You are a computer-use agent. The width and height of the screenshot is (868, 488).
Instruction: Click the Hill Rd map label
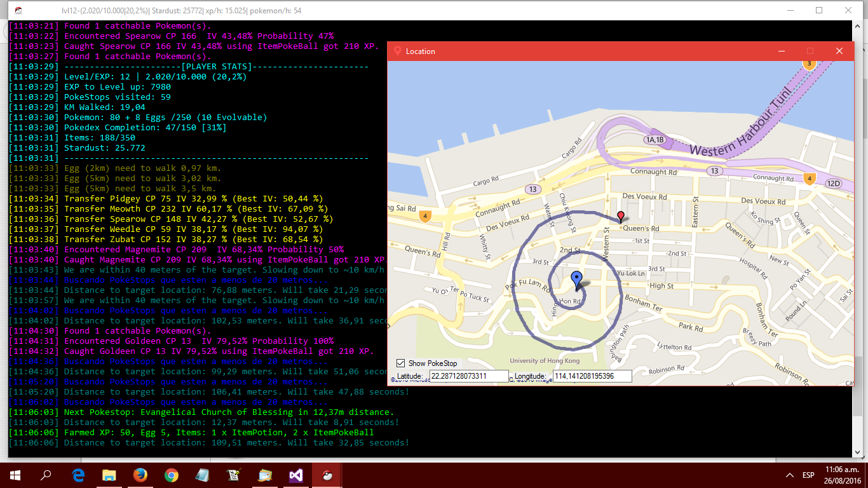445,241
